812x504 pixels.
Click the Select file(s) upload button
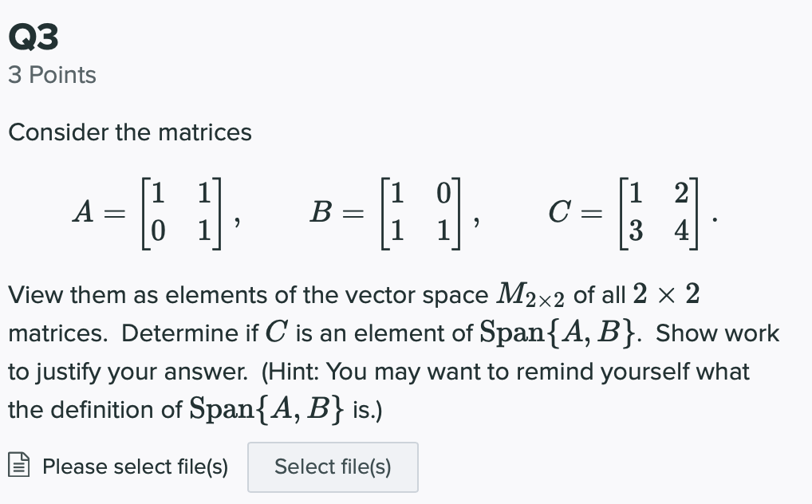pyautogui.click(x=333, y=467)
